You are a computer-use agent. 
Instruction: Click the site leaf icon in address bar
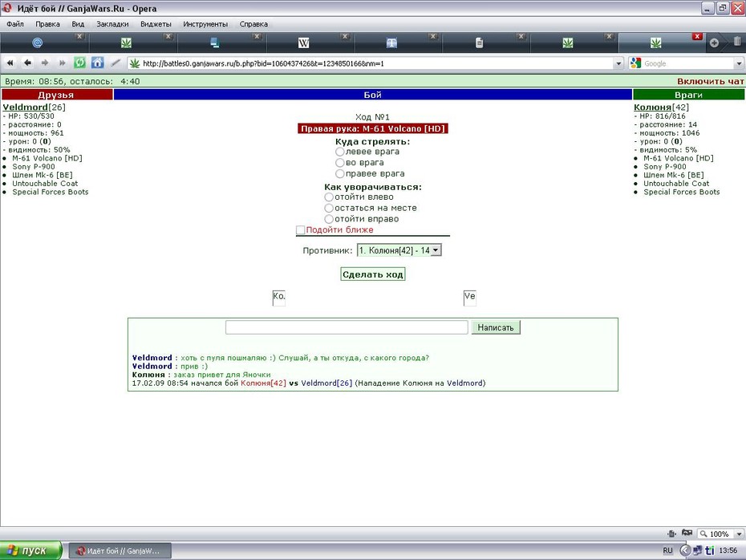[135, 63]
